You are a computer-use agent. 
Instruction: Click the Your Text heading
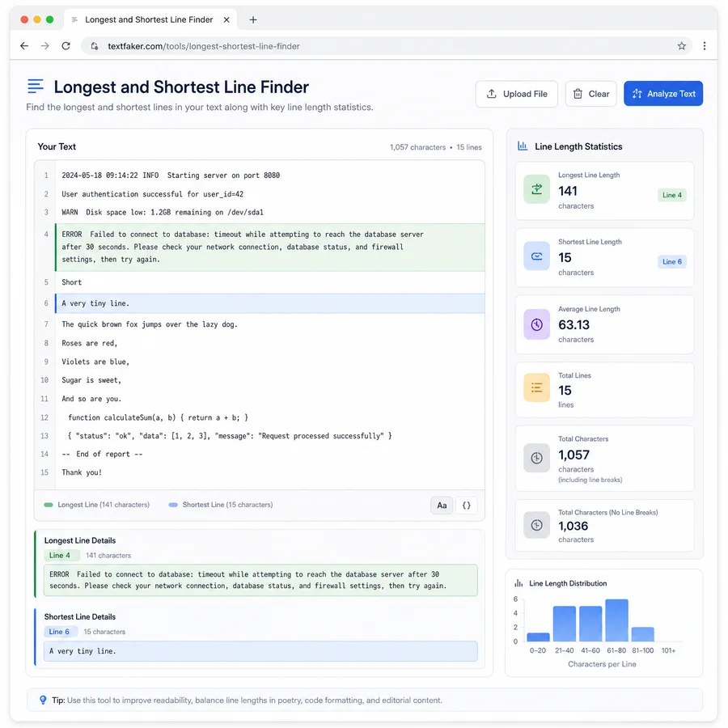click(57, 146)
